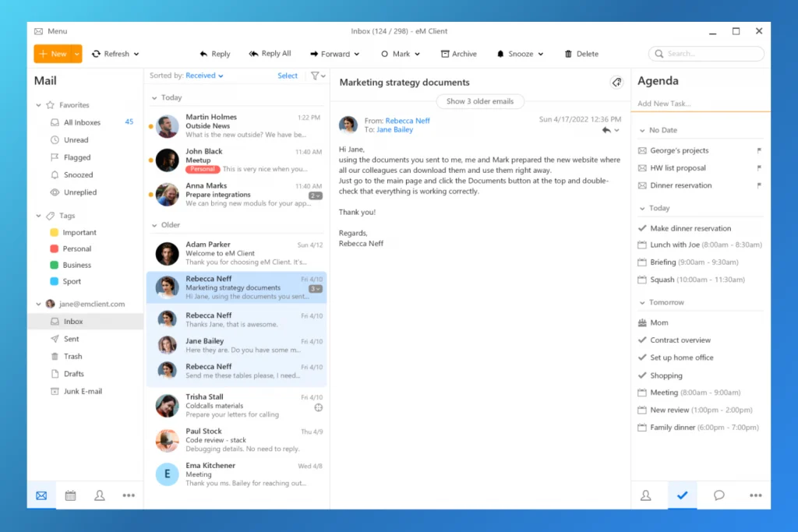The width and height of the screenshot is (798, 532).
Task: Open Ema Kitchener Meeting email
Action: click(237, 474)
